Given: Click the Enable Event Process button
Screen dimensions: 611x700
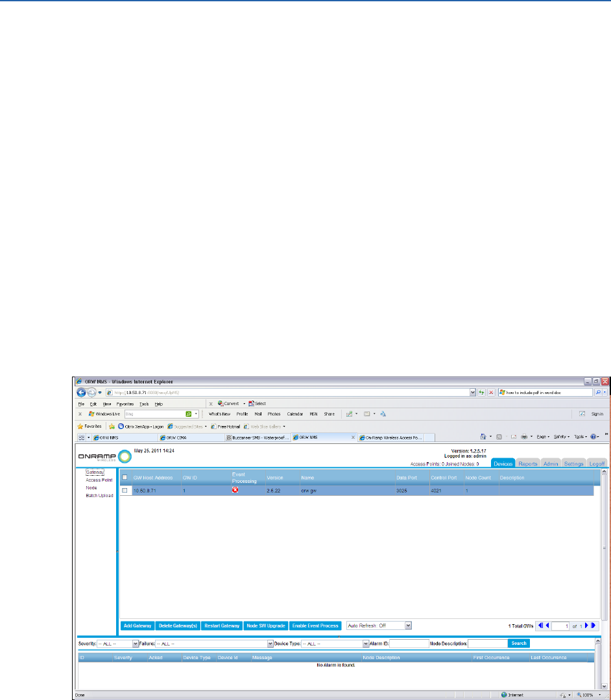Looking at the screenshot, I should [x=315, y=625].
